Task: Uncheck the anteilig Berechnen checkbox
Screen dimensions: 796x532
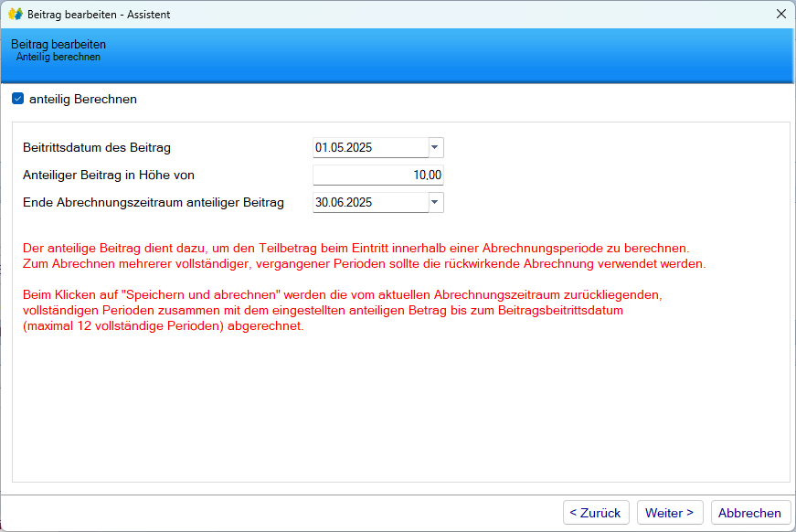Action: pyautogui.click(x=18, y=99)
